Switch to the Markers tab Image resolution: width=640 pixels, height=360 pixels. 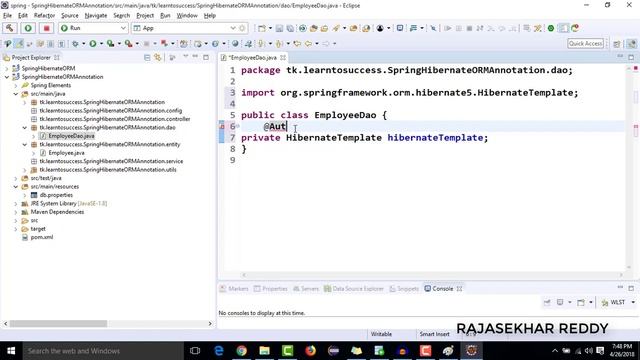pos(234,289)
